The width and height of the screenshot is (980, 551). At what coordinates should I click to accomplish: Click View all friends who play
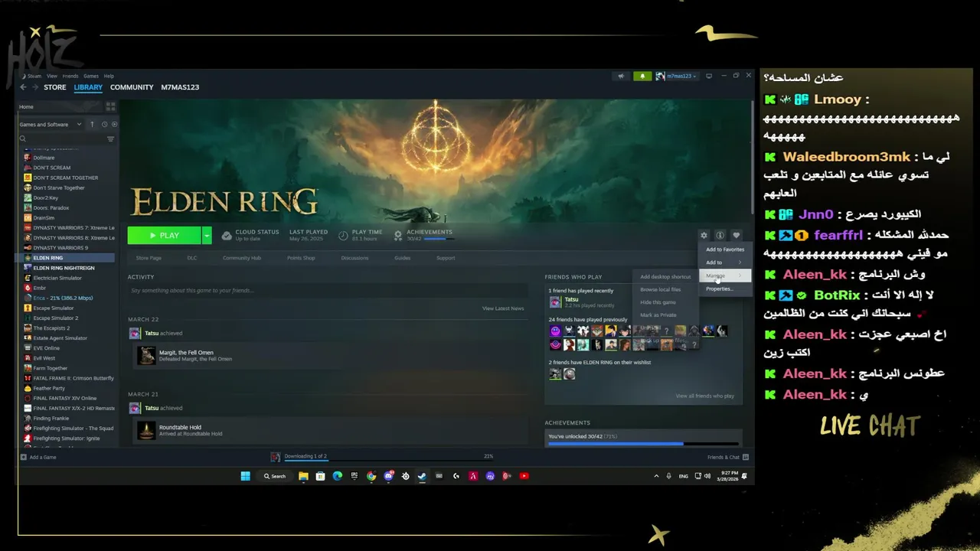click(704, 396)
